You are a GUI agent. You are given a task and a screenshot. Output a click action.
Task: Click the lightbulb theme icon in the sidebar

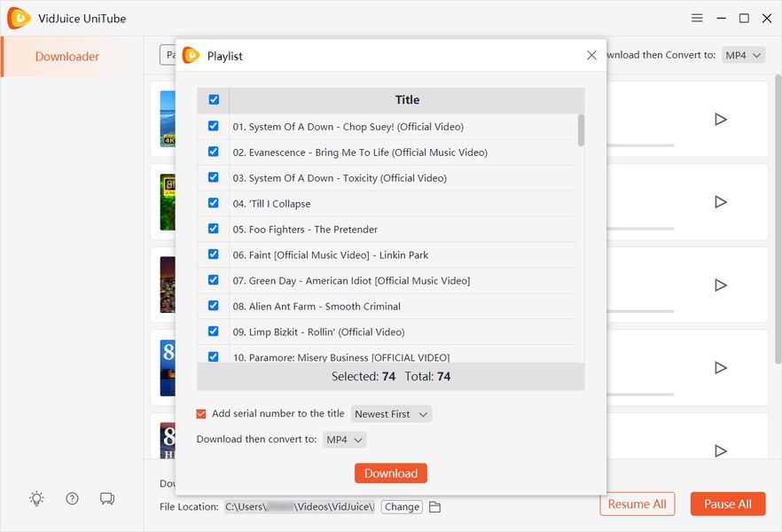tap(36, 499)
